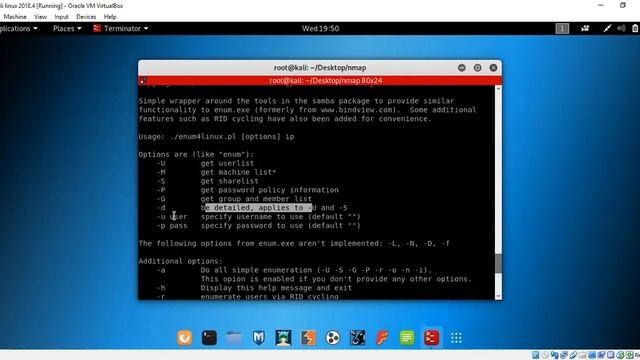Screen dimensions: 640x360
Task: Open the clock showing Wed 19:50
Action: point(320,28)
